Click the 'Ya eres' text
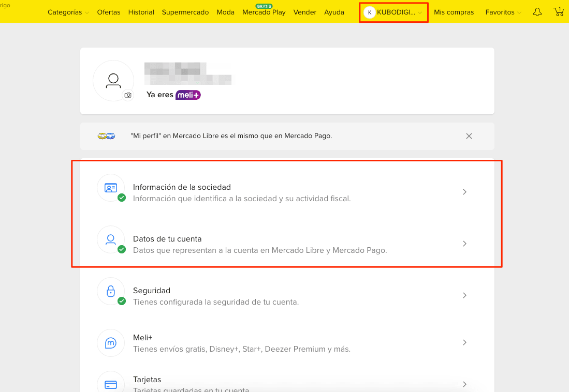This screenshot has width=569, height=392. (x=159, y=95)
